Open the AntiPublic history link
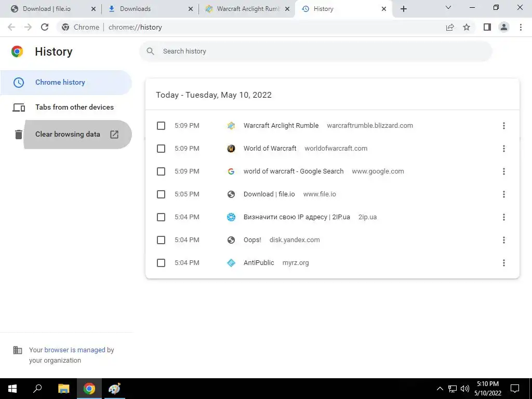Screen dimensions: 532x399 (x=259, y=263)
